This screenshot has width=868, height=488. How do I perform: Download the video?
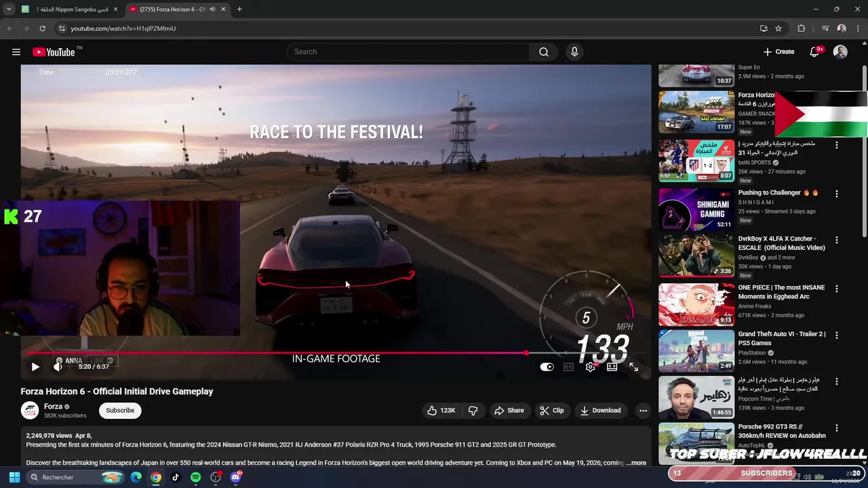600,410
